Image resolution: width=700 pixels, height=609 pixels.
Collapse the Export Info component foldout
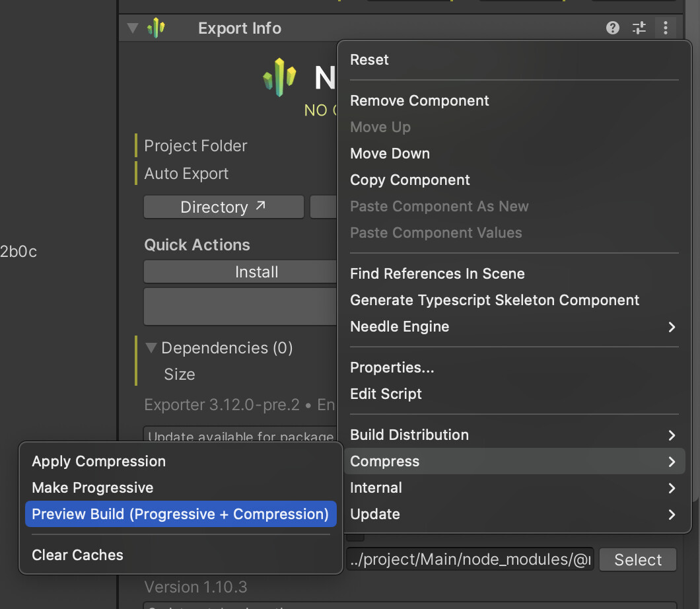coord(133,28)
